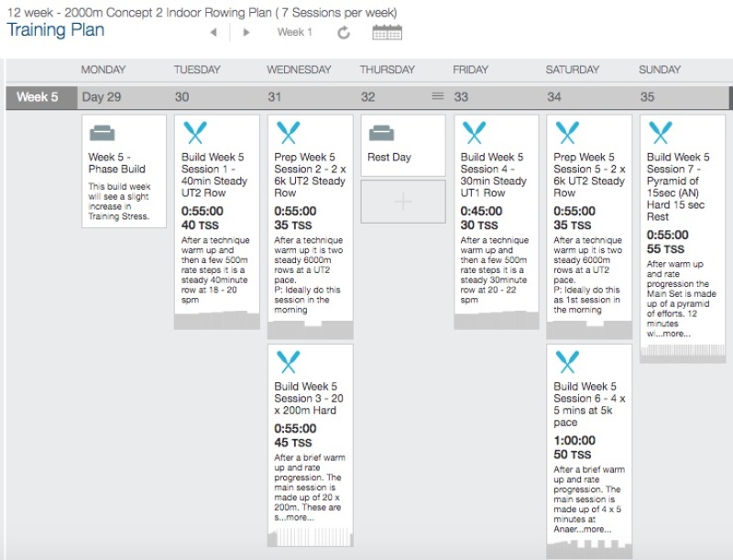Expand Session 7 description with more link
Image resolution: width=733 pixels, height=560 pixels.
pos(676,334)
